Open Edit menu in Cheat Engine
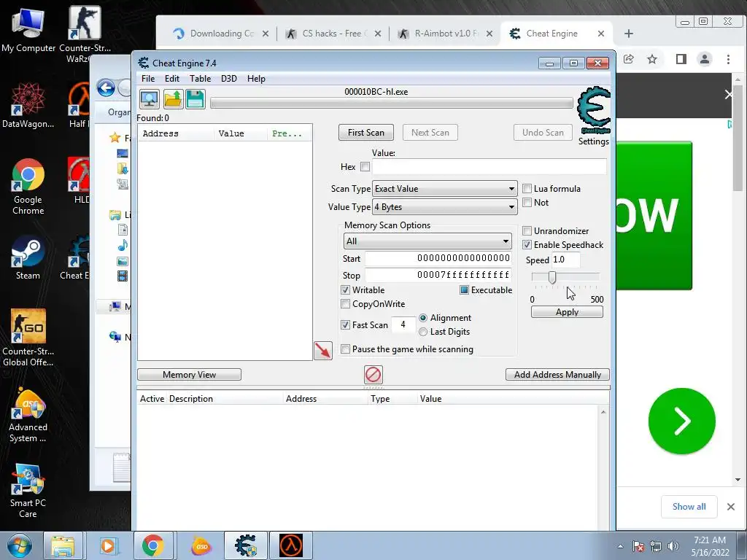 pyautogui.click(x=172, y=79)
